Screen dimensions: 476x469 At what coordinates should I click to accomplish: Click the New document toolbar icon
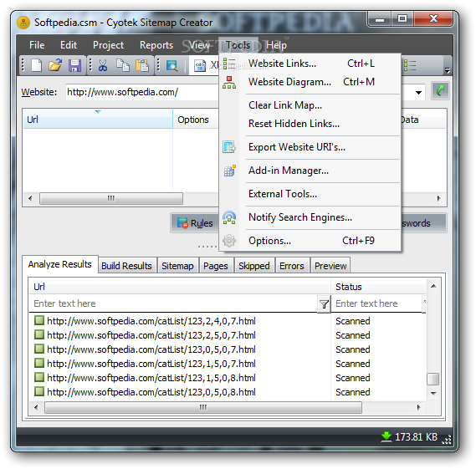point(37,65)
